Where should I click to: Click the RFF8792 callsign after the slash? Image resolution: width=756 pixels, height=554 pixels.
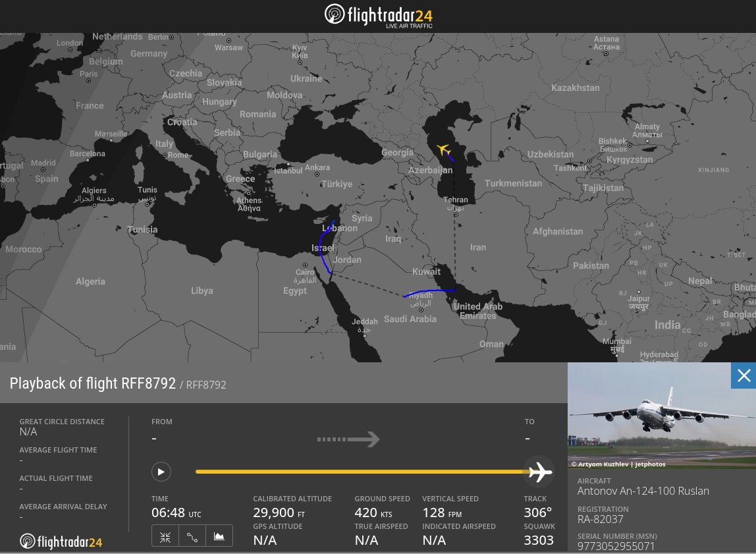[x=206, y=385]
